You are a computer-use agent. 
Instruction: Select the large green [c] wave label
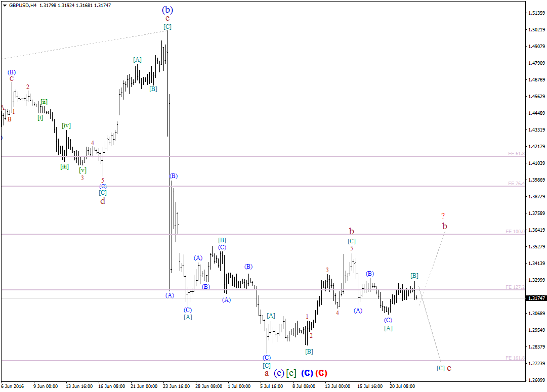(x=291, y=373)
